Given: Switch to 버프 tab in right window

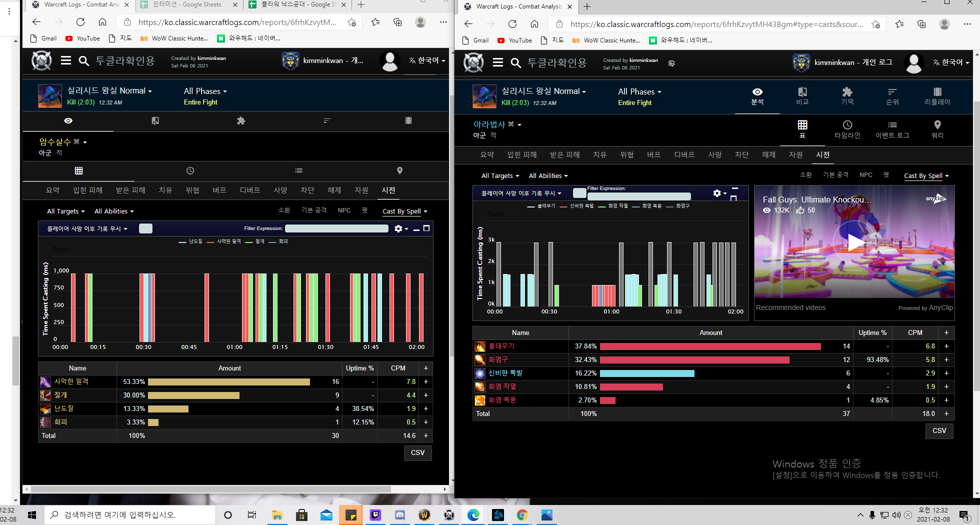Looking at the screenshot, I should (653, 155).
